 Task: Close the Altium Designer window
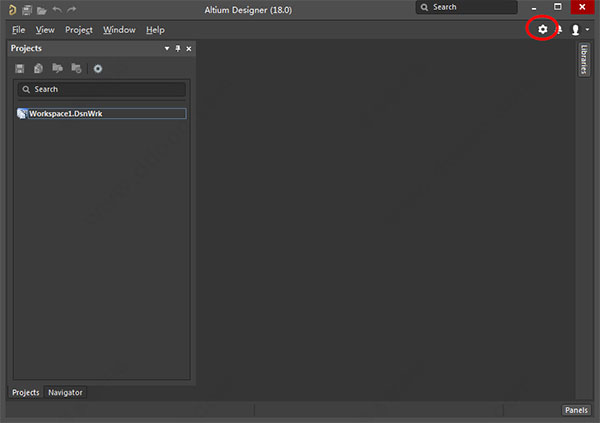pos(582,7)
